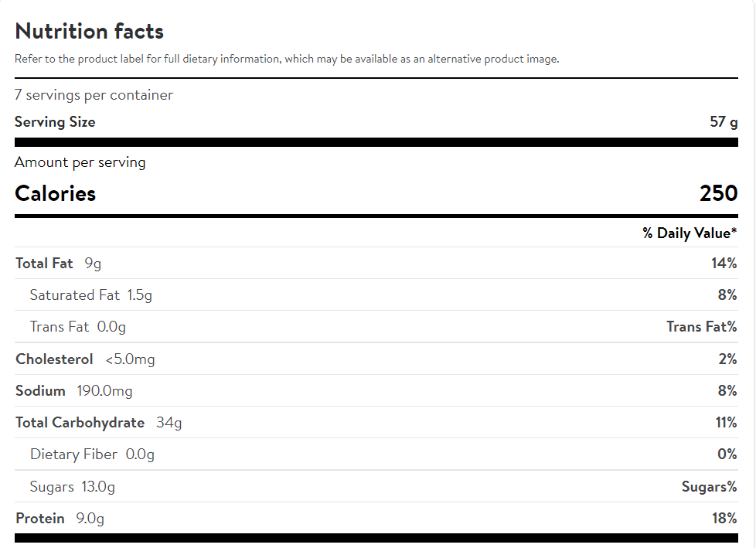756x548 pixels.
Task: Select the Total Fat row label
Action: pos(44,264)
